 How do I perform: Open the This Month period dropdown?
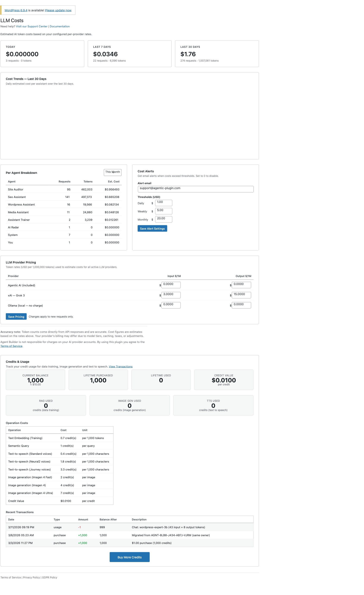[x=112, y=172]
